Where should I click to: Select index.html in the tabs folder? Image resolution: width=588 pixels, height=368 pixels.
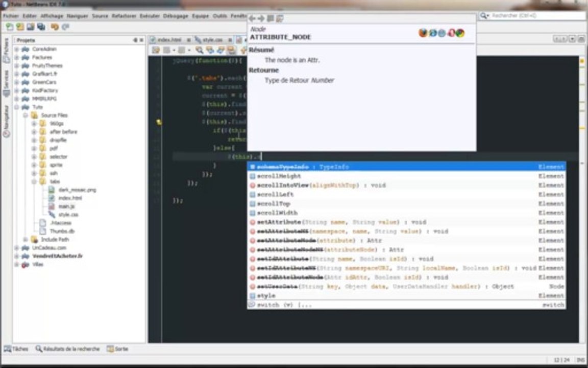(70, 198)
